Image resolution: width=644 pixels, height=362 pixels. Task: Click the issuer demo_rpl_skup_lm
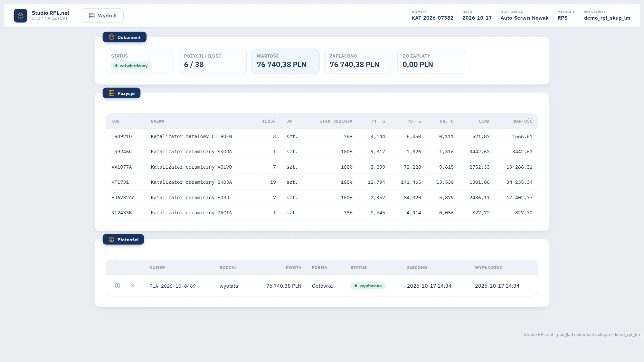pyautogui.click(x=607, y=18)
